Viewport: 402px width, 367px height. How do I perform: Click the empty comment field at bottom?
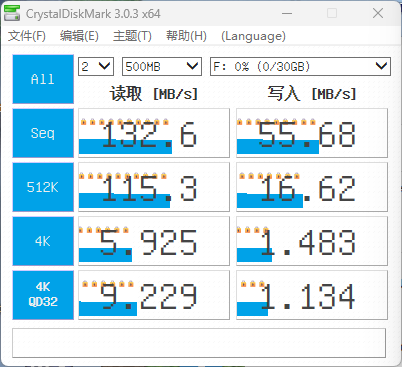click(x=199, y=343)
